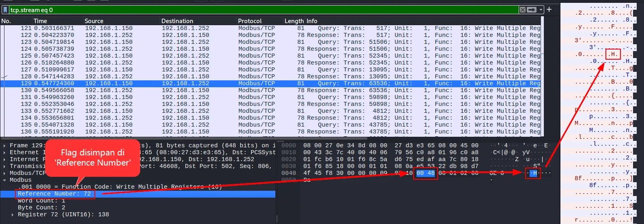
Task: Select the Byte Count: 2 field
Action: [x=41, y=207]
